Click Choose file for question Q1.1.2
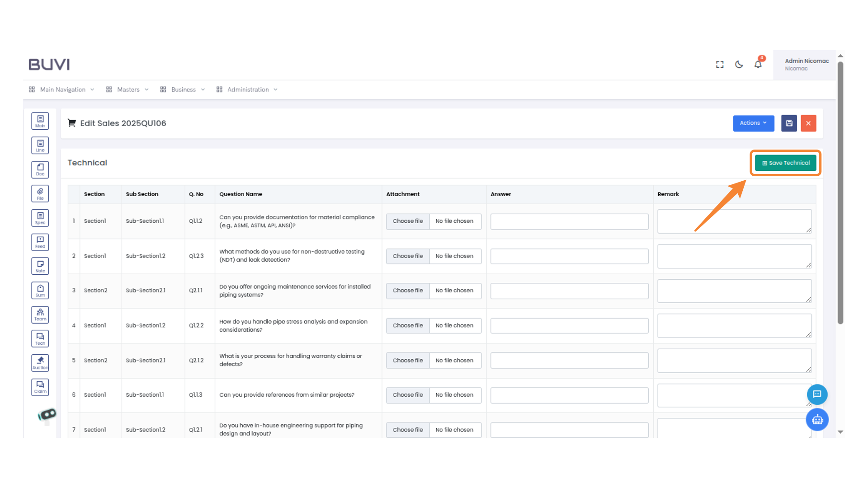The image size is (868, 488). point(408,221)
